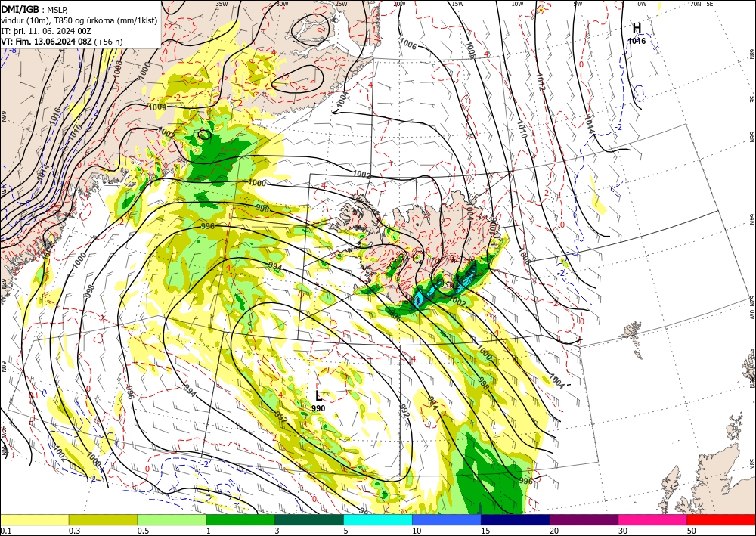Click the 1012 isobar label
This screenshot has height=536, width=756.
click(540, 82)
